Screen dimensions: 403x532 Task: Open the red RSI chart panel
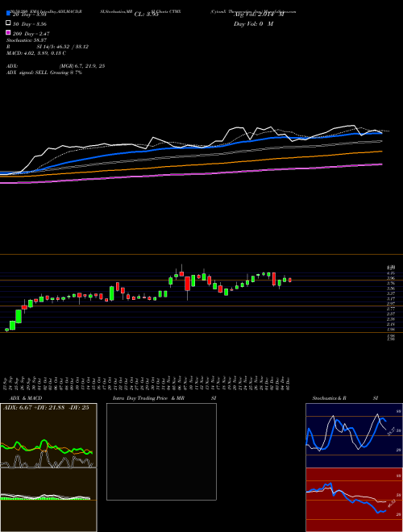(x=354, y=500)
